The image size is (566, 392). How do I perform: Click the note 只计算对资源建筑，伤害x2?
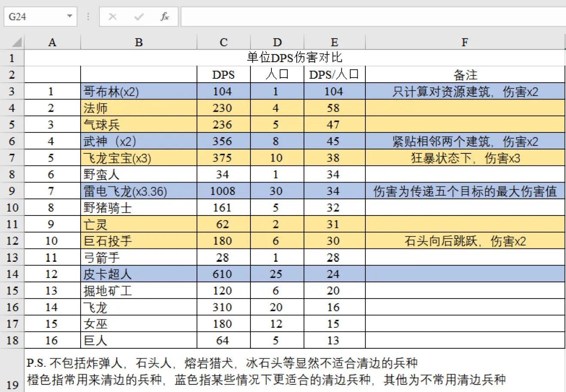click(x=465, y=91)
